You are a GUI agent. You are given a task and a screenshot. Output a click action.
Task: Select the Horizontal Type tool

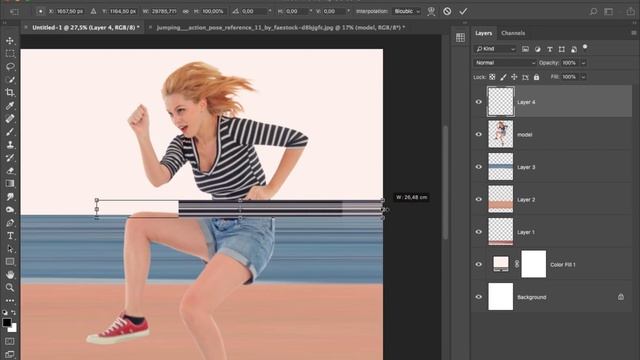10,236
